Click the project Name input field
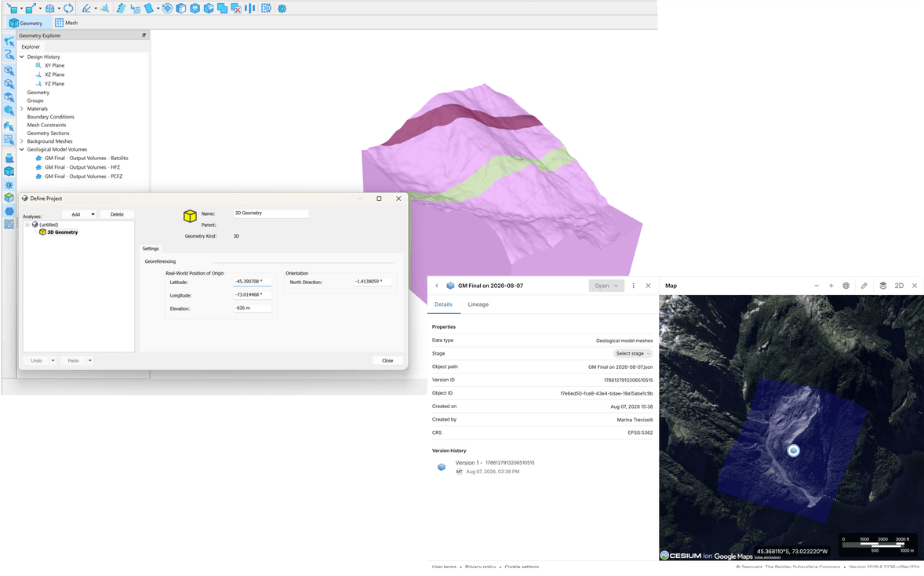 [271, 213]
